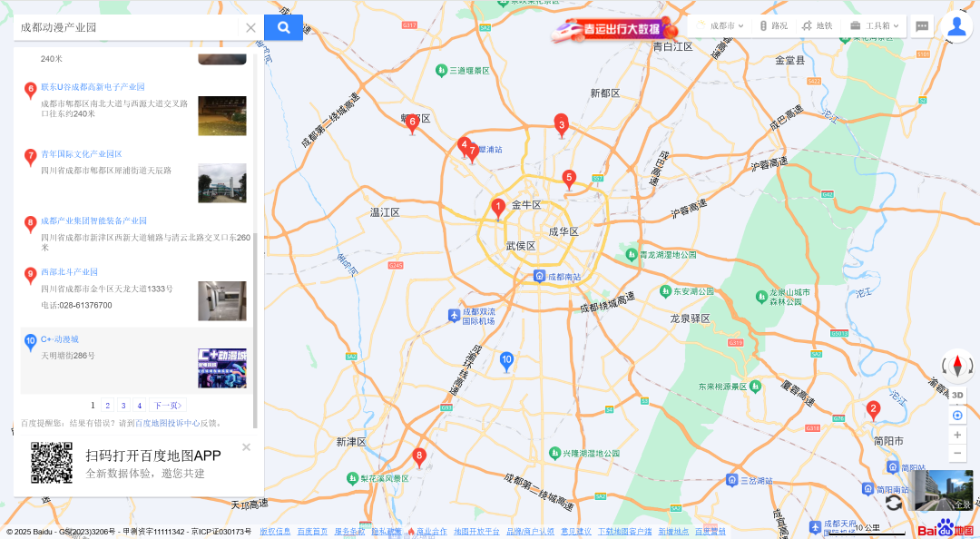Image resolution: width=980 pixels, height=539 pixels.
Task: Clear the search box with the X icon
Action: tap(250, 27)
